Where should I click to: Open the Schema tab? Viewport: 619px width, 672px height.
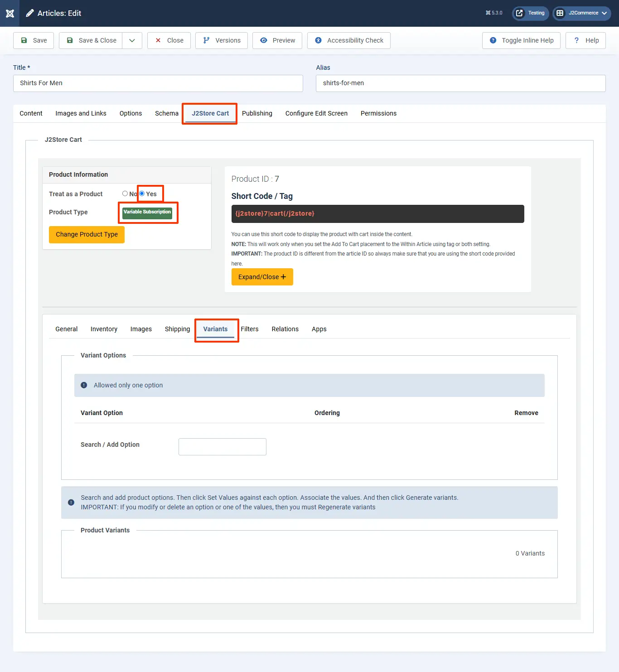click(x=167, y=113)
